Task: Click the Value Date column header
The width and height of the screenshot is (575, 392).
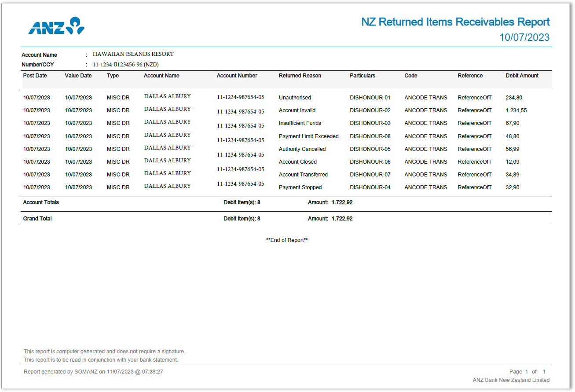Action: (x=78, y=75)
